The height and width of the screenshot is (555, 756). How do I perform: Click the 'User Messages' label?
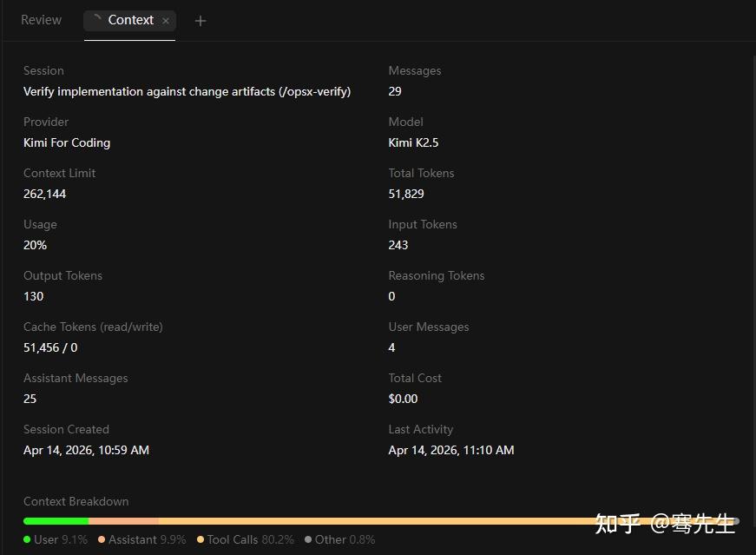tap(429, 327)
